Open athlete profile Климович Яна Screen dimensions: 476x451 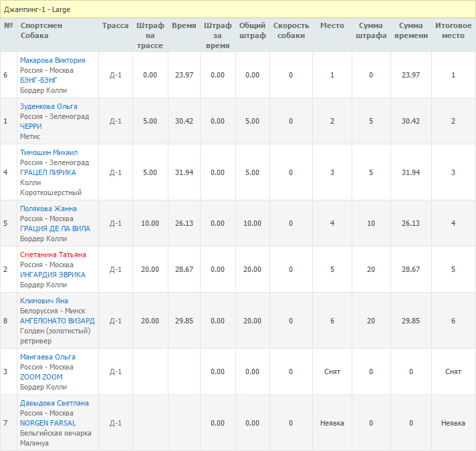coord(45,301)
